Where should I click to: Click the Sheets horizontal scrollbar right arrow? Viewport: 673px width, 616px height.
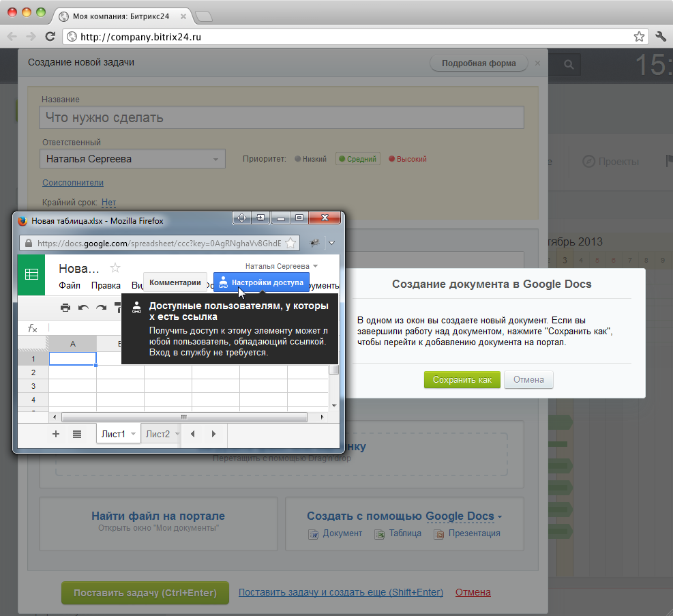pos(322,417)
